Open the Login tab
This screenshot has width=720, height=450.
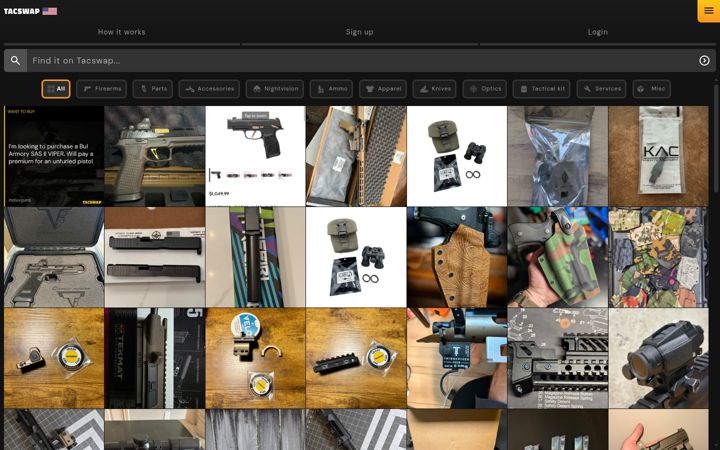point(597,32)
